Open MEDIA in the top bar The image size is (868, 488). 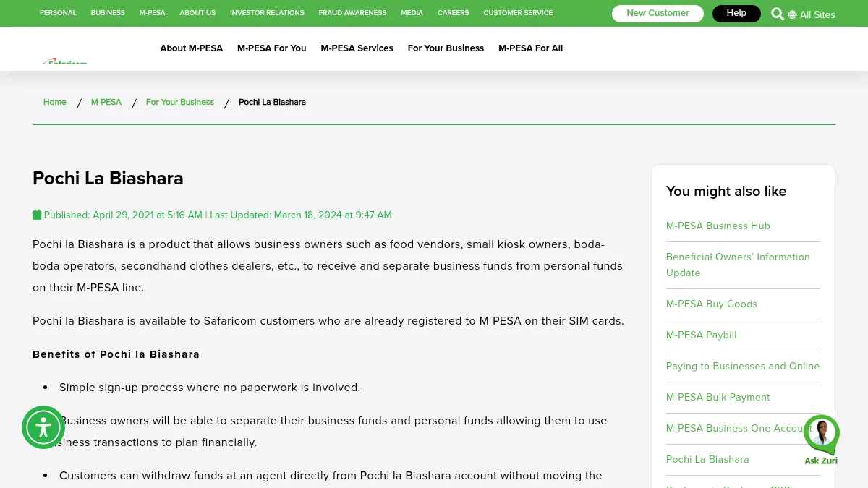click(x=412, y=13)
